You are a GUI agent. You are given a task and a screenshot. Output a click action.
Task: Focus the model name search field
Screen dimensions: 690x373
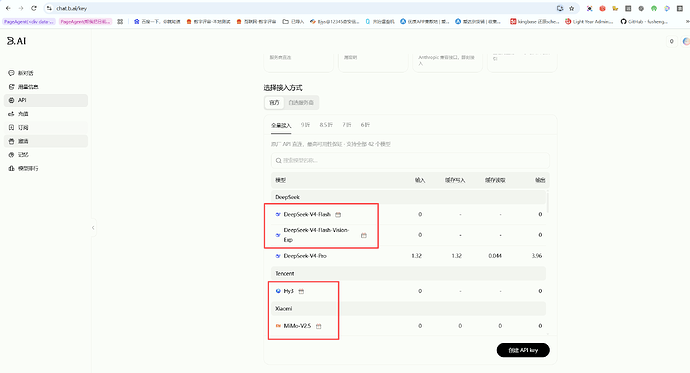tap(410, 161)
